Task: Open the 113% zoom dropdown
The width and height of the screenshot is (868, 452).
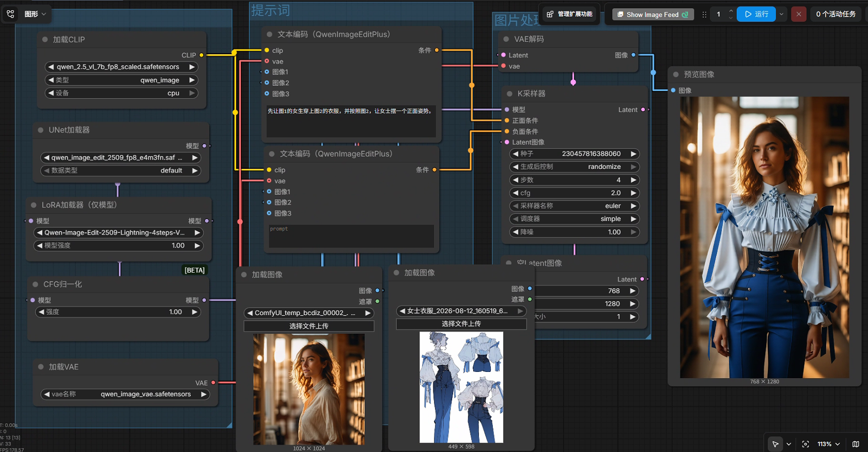Action: pyautogui.click(x=829, y=444)
